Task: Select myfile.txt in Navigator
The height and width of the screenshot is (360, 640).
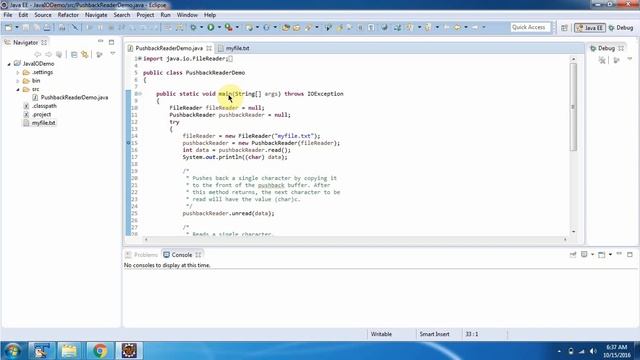Action: pos(43,123)
